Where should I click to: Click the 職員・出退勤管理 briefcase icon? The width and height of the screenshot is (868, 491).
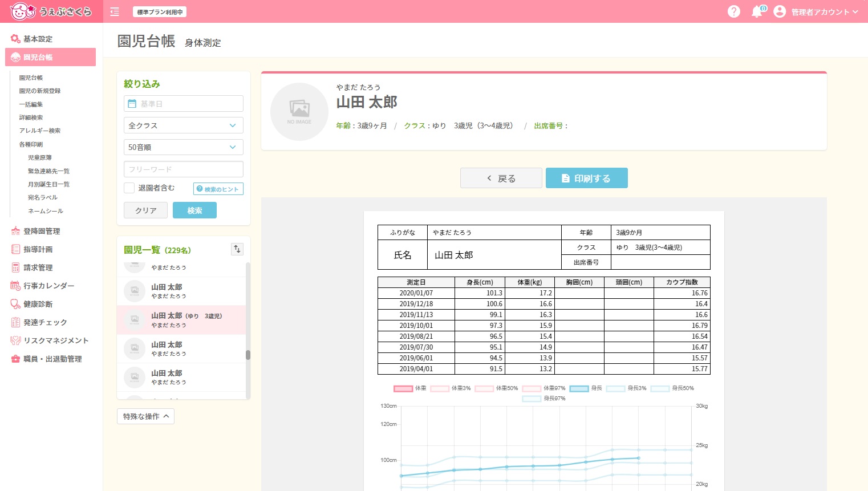coord(15,359)
